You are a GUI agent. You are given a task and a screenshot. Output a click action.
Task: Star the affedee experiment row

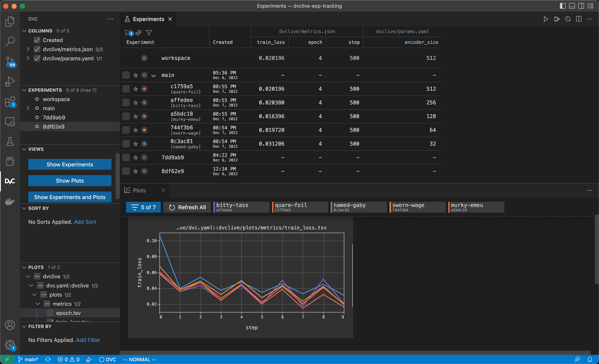pos(136,103)
